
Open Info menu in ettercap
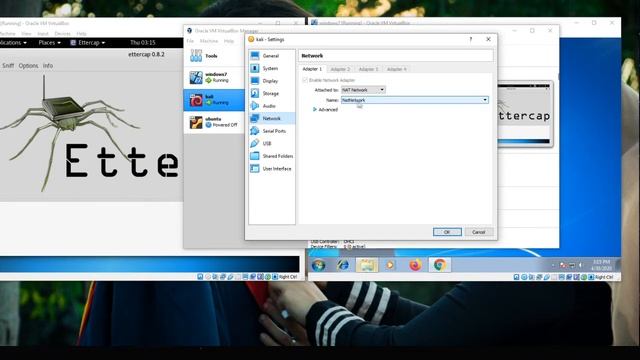tap(48, 66)
